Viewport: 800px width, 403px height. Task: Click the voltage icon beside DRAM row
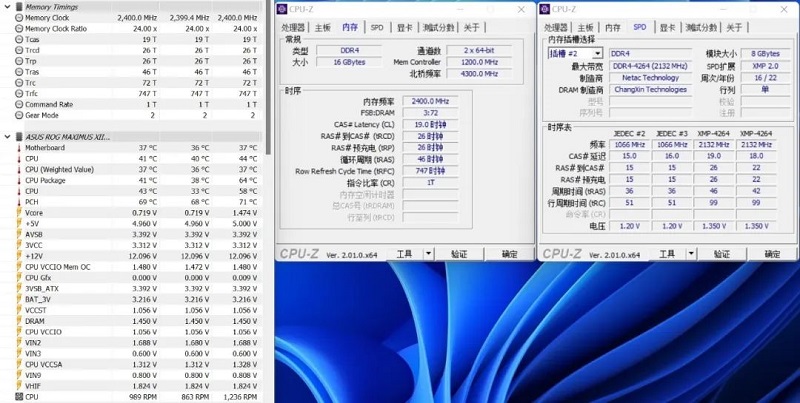pyautogui.click(x=19, y=321)
